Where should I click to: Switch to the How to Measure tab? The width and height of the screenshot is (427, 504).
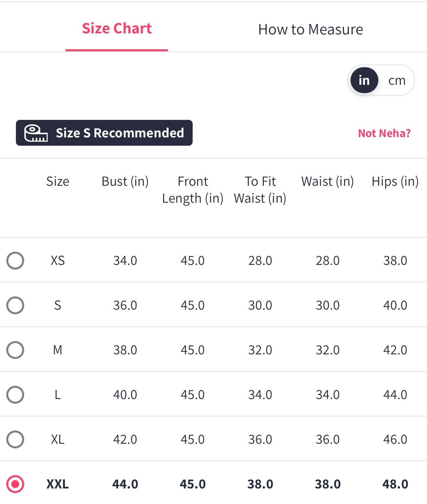pyautogui.click(x=310, y=29)
